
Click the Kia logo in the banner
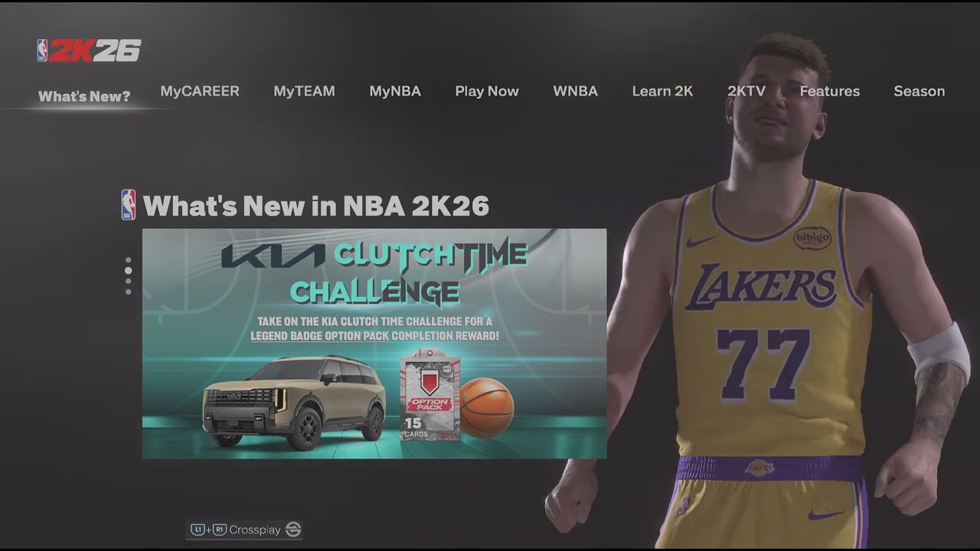tap(273, 256)
